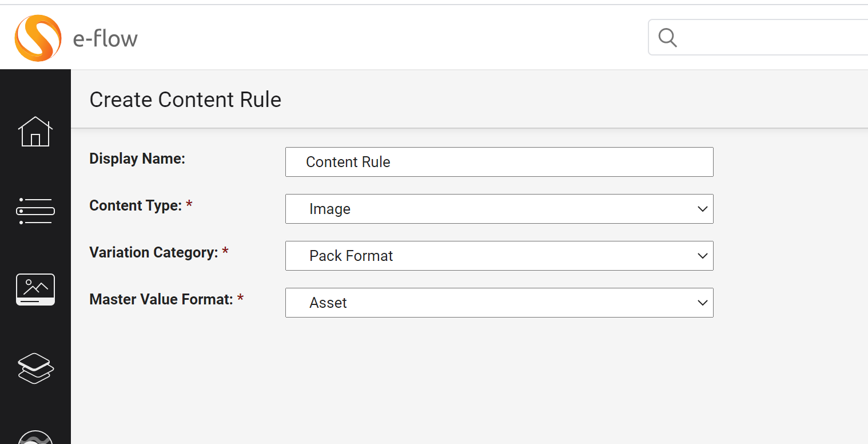868x444 pixels.
Task: Click the Image value in Content Type
Action: click(x=329, y=209)
